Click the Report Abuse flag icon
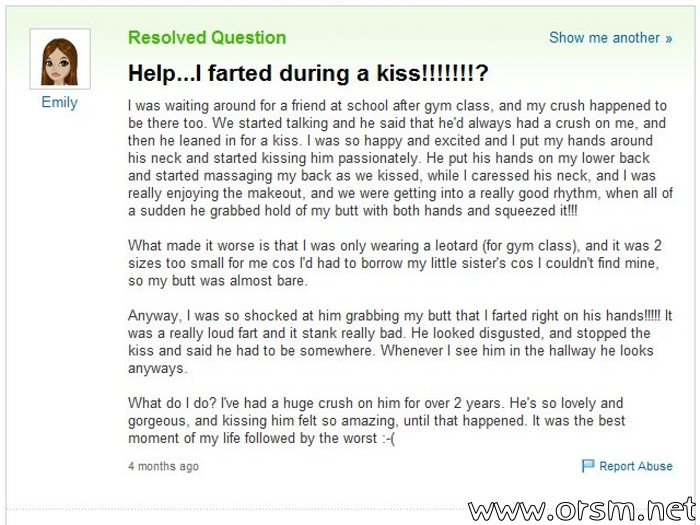The image size is (700, 525). [588, 466]
